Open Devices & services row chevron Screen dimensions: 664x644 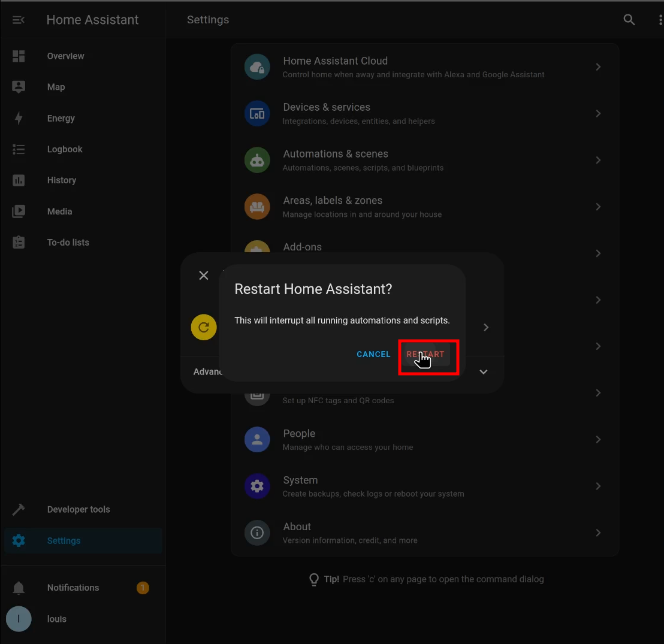(598, 113)
